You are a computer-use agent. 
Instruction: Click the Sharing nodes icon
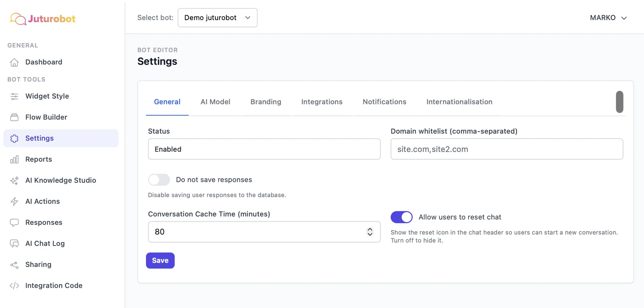(x=14, y=265)
